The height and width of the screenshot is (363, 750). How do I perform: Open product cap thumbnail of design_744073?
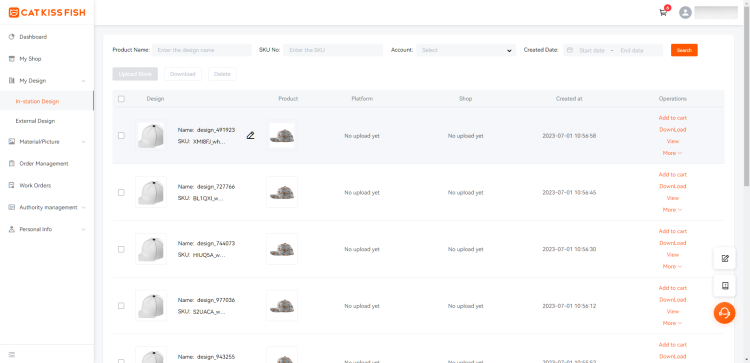[x=282, y=249]
